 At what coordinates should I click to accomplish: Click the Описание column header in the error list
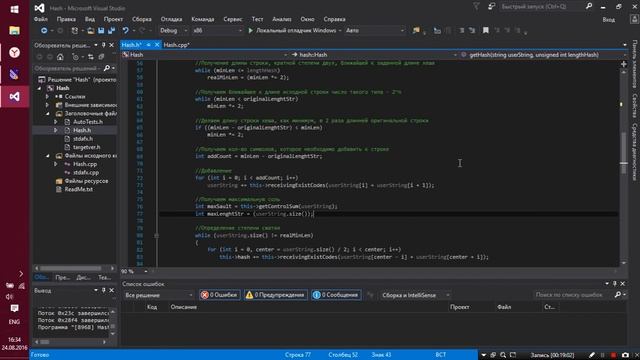[x=184, y=307]
